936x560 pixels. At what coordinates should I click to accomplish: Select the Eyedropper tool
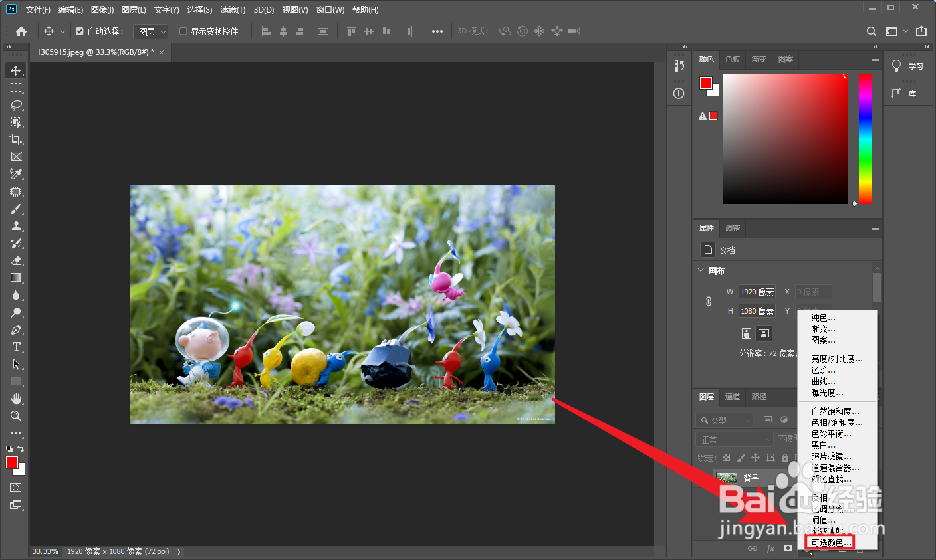[16, 174]
